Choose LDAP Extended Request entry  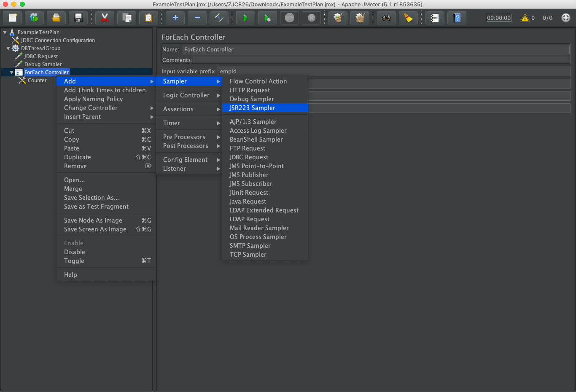click(265, 210)
